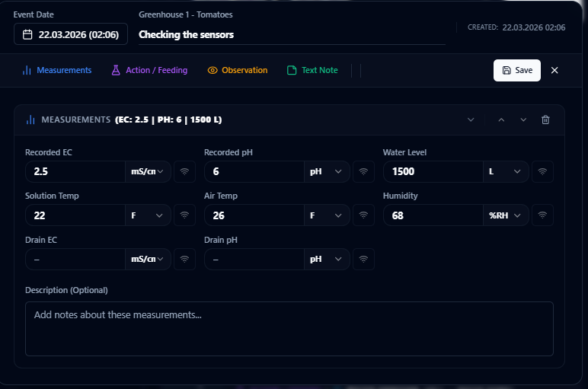This screenshot has width=588, height=389.
Task: Collapse the Measurements section chevron
Action: (x=471, y=120)
